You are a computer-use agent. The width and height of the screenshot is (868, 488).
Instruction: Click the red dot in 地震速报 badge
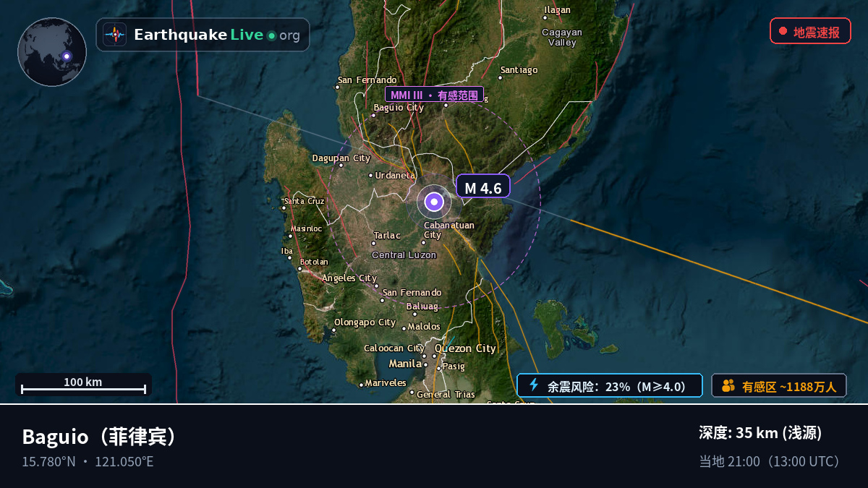(x=783, y=31)
